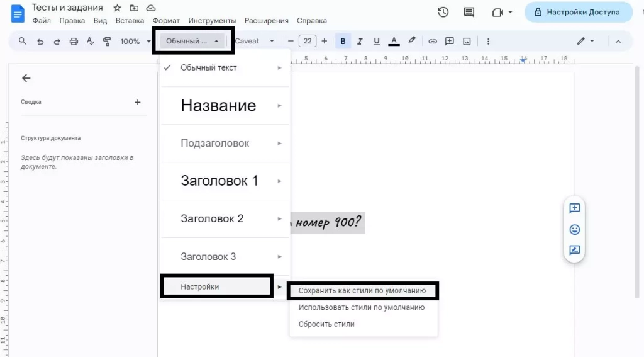Click the add comment icon on the page margin
Viewport: 644px width, 357px height.
tap(575, 208)
